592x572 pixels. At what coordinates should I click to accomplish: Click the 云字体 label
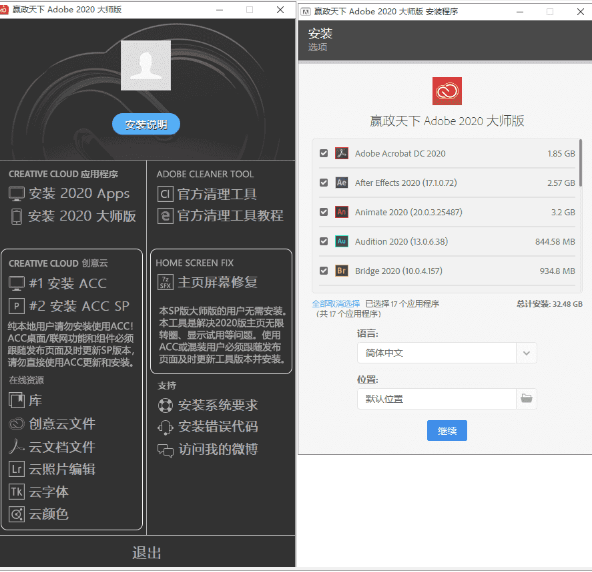[49, 492]
